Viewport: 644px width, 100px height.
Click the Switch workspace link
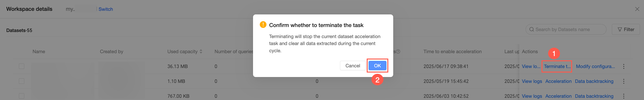click(106, 9)
